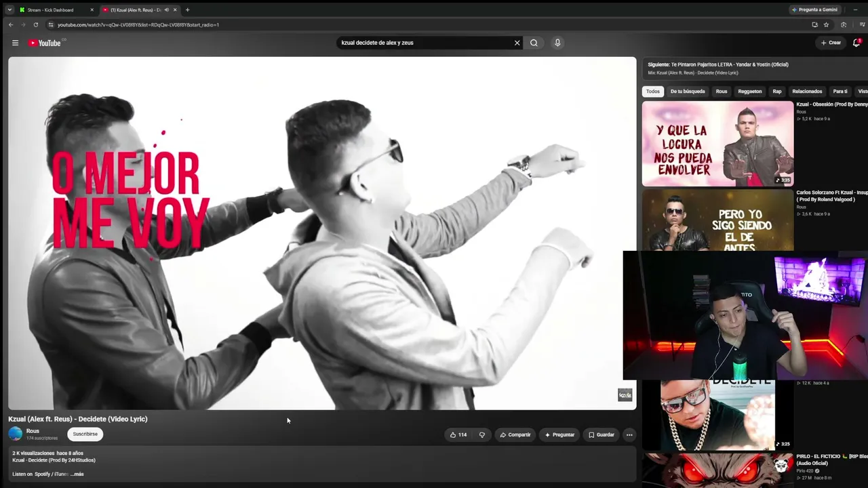Open the extensions icon in browser toolbar
This screenshot has height=488, width=868.
pos(844,24)
